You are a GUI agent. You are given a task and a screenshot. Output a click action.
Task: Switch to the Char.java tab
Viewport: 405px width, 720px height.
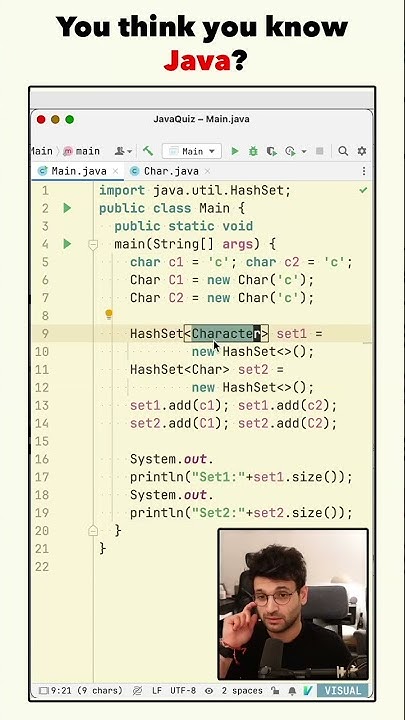tap(171, 171)
